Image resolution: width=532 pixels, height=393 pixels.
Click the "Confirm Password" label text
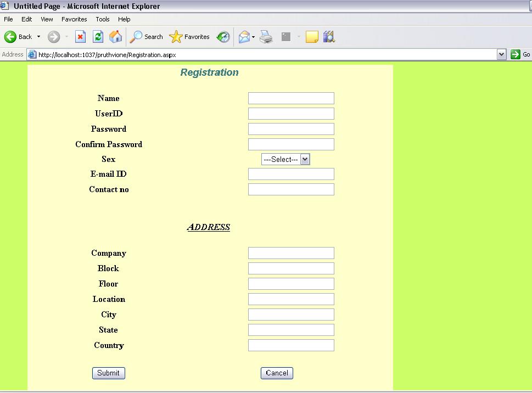109,144
